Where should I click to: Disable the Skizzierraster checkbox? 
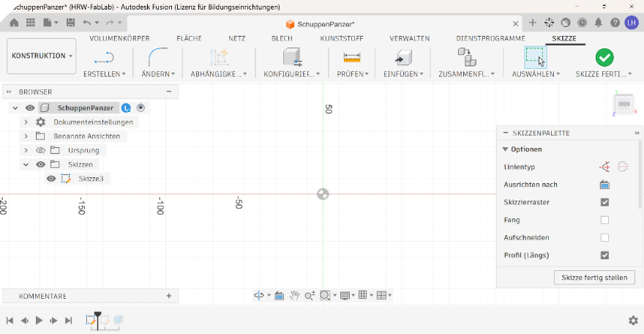604,202
